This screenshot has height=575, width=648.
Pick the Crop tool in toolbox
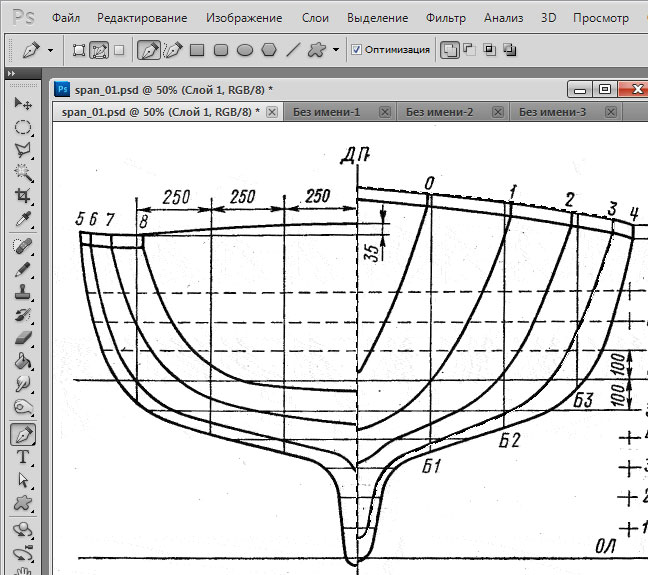coord(22,196)
